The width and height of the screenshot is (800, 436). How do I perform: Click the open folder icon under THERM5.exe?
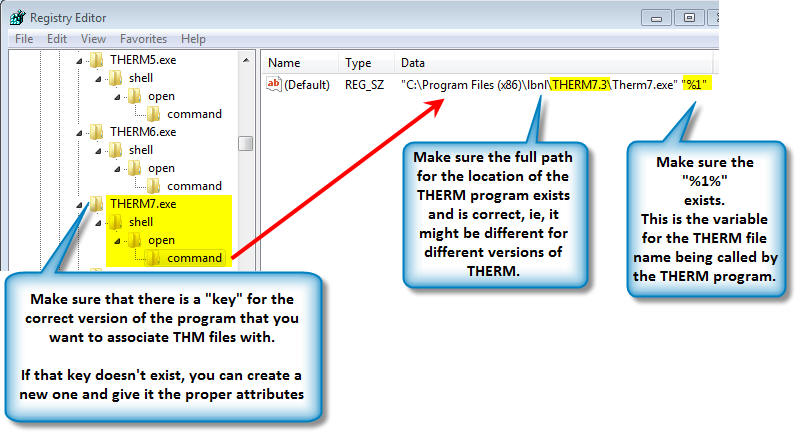135,96
